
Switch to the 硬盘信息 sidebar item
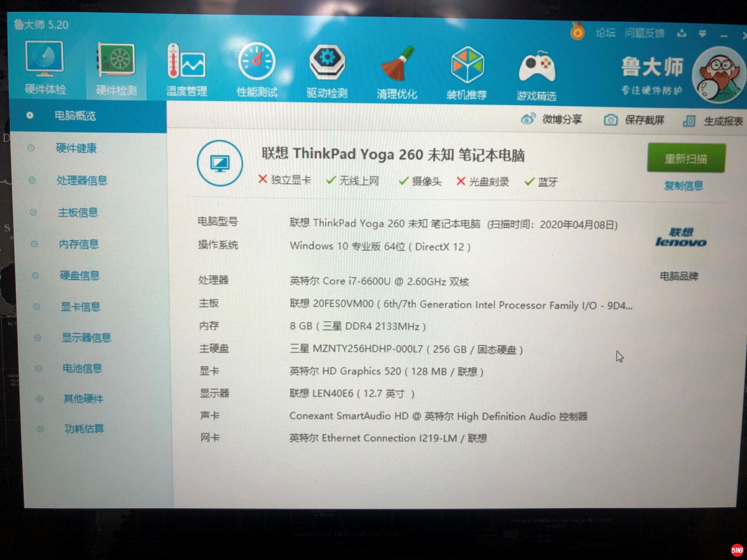[80, 276]
